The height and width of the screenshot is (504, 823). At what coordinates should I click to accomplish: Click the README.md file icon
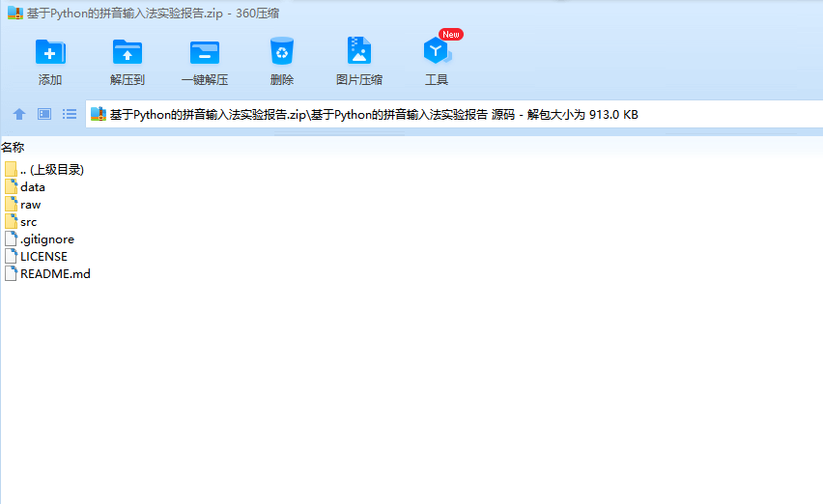tap(11, 273)
